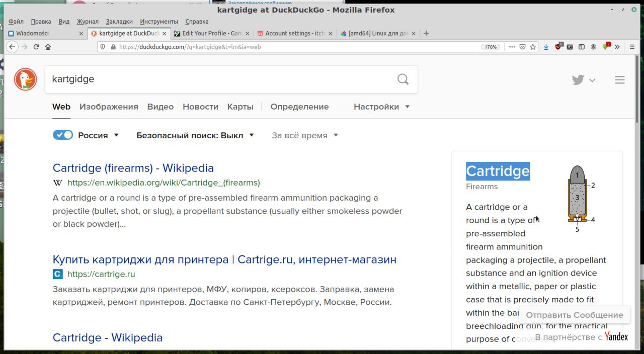The image size is (644, 354).
Task: Click the Отправить Сообщение feedback button
Action: point(575,315)
